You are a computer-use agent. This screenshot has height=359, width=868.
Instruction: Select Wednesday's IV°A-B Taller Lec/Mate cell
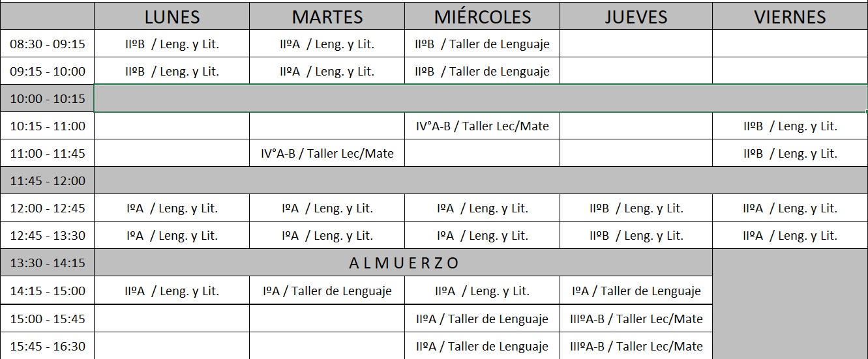(482, 126)
